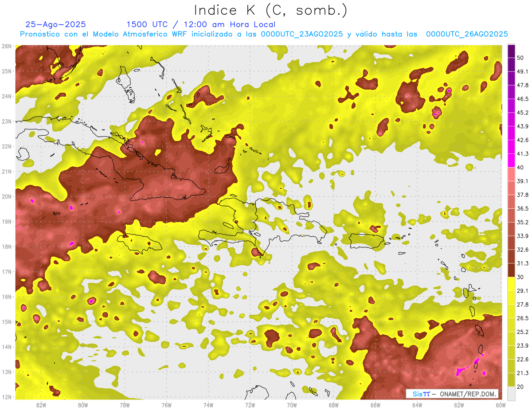This screenshot has width=532, height=411.
Task: Click the colorbar label '42.6'
Action: pyautogui.click(x=523, y=140)
